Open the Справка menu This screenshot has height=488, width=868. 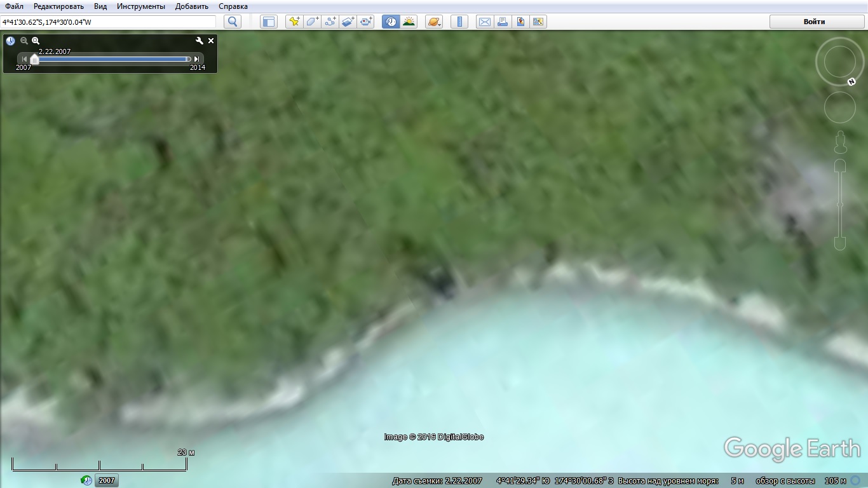[x=233, y=6]
